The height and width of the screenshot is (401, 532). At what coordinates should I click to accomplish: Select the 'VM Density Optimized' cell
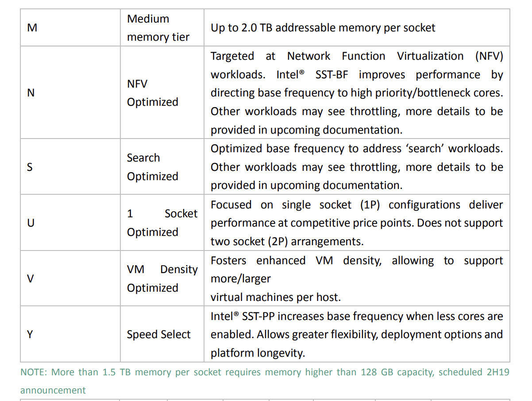click(x=162, y=278)
